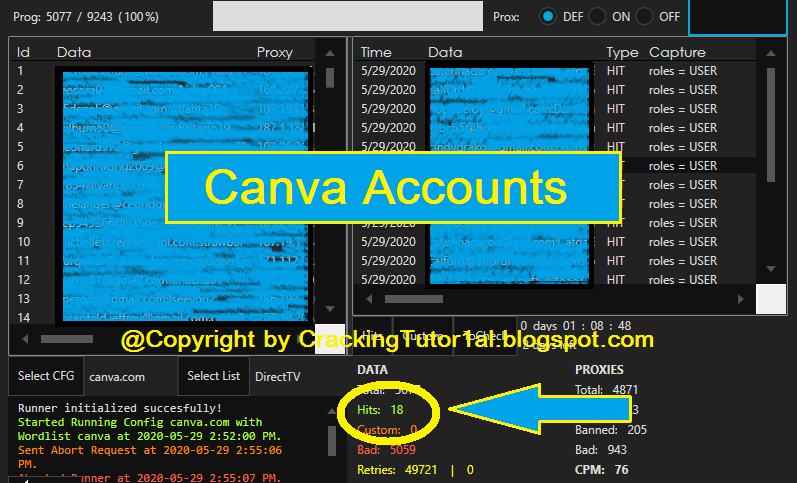Click up arrow of left table scrollbar
797x483 pixels.
pyautogui.click(x=330, y=53)
